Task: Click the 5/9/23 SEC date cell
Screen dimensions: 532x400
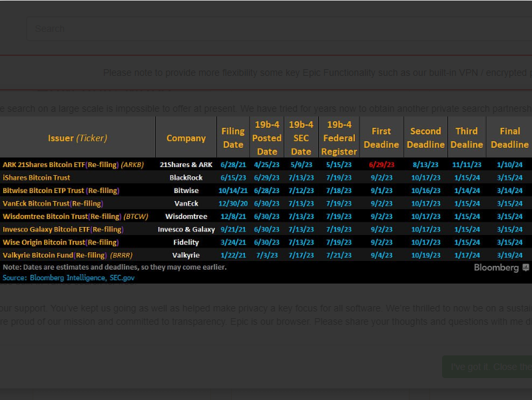Action: point(301,164)
